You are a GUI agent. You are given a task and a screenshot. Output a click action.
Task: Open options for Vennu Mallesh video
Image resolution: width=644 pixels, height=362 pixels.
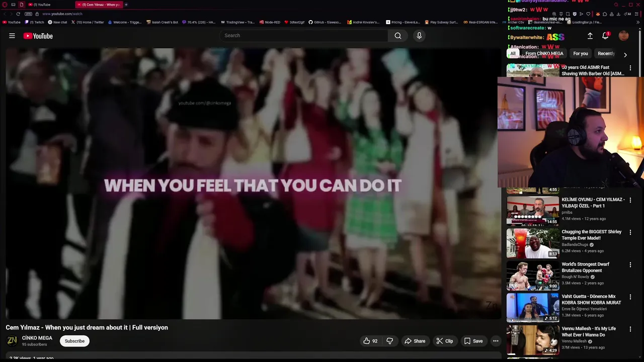click(x=630, y=329)
